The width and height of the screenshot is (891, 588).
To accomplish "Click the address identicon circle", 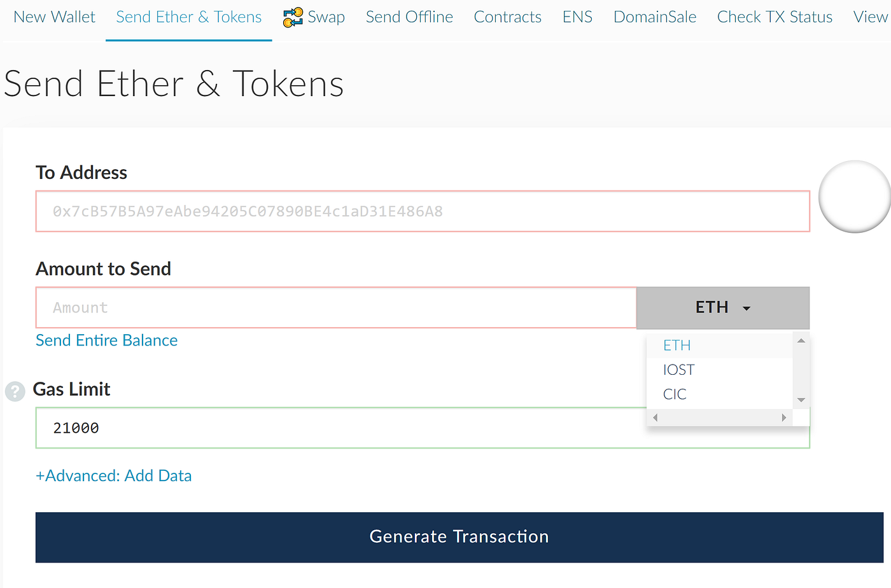I will pos(855,197).
